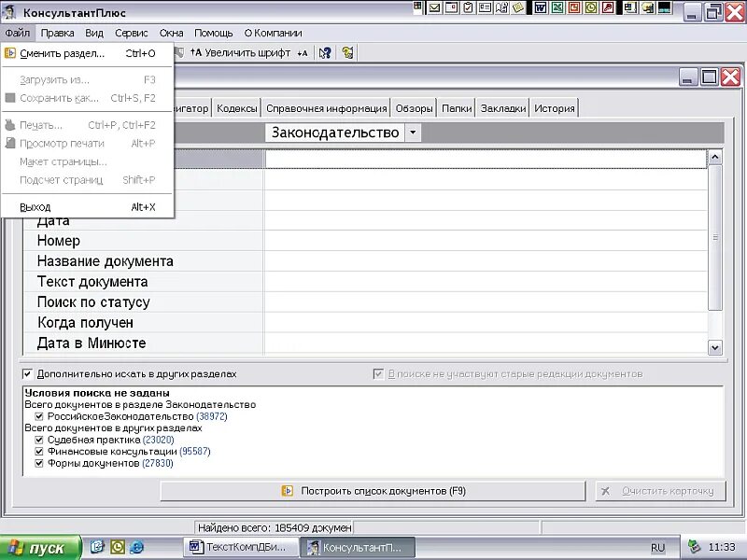Click the black terminal-like icon in shortcut bar
Viewport: 747px width, 560px height.
(x=665, y=7)
